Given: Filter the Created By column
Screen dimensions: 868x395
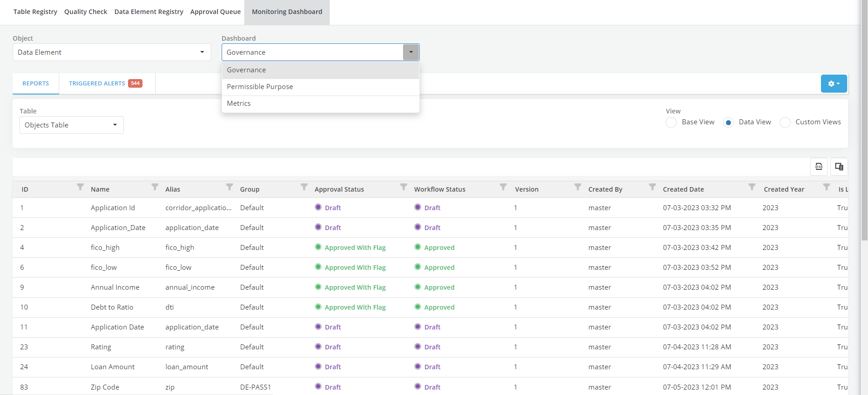Looking at the screenshot, I should (652, 187).
